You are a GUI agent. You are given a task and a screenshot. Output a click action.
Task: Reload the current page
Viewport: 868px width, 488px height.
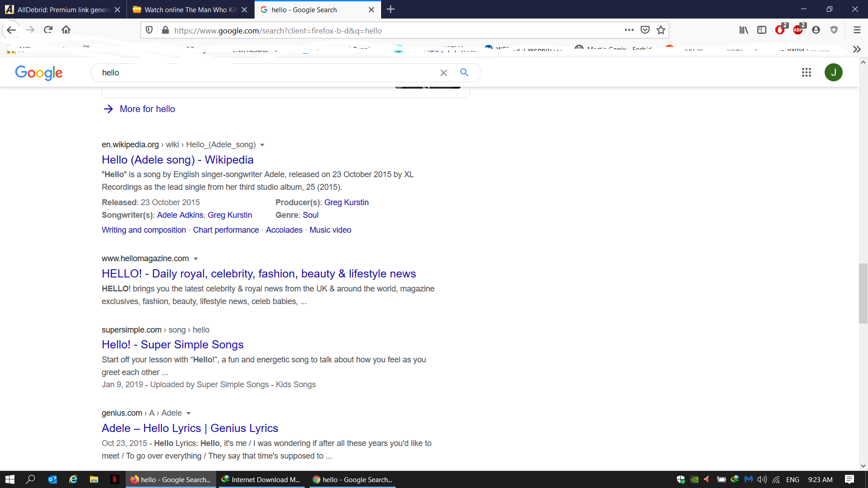[48, 30]
